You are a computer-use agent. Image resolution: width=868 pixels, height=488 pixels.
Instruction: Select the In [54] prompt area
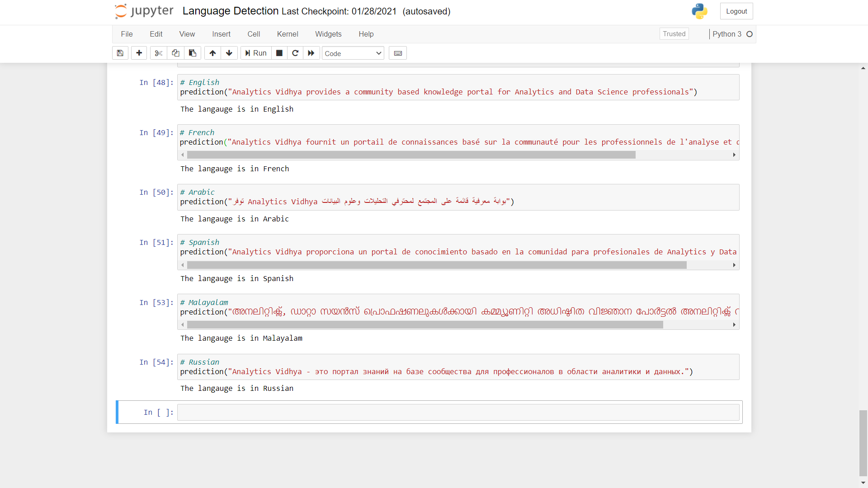(x=156, y=362)
